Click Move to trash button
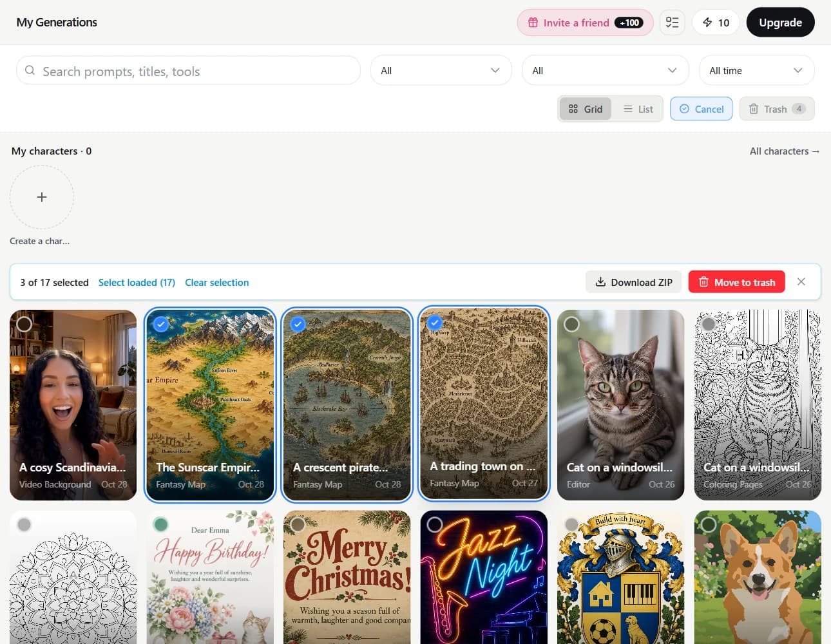This screenshot has width=831, height=644. click(736, 282)
